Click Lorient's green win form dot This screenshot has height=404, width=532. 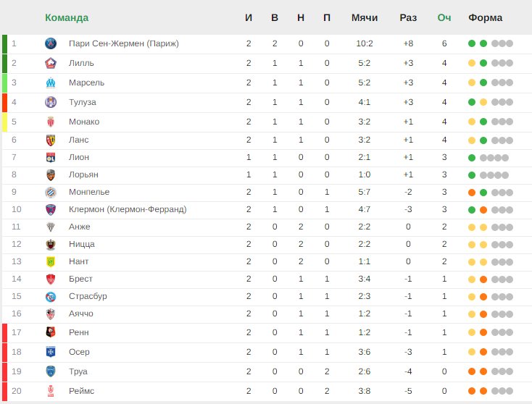pos(472,175)
